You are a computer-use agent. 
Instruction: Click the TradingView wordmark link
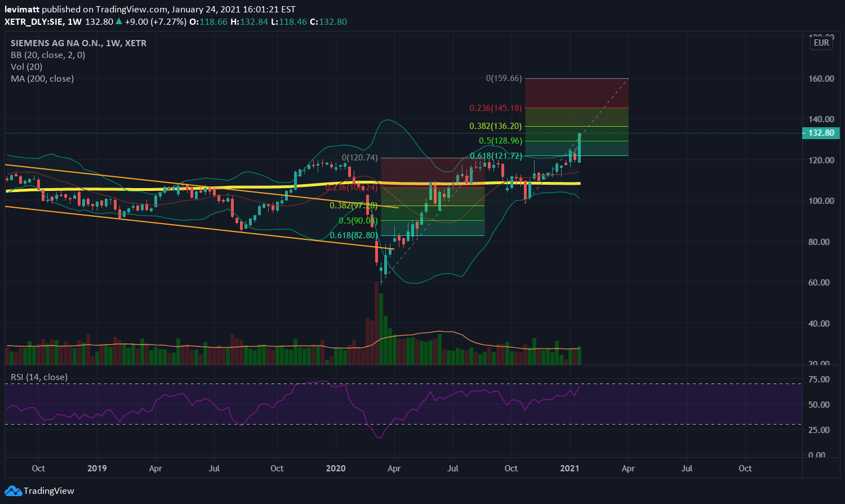coord(49,491)
